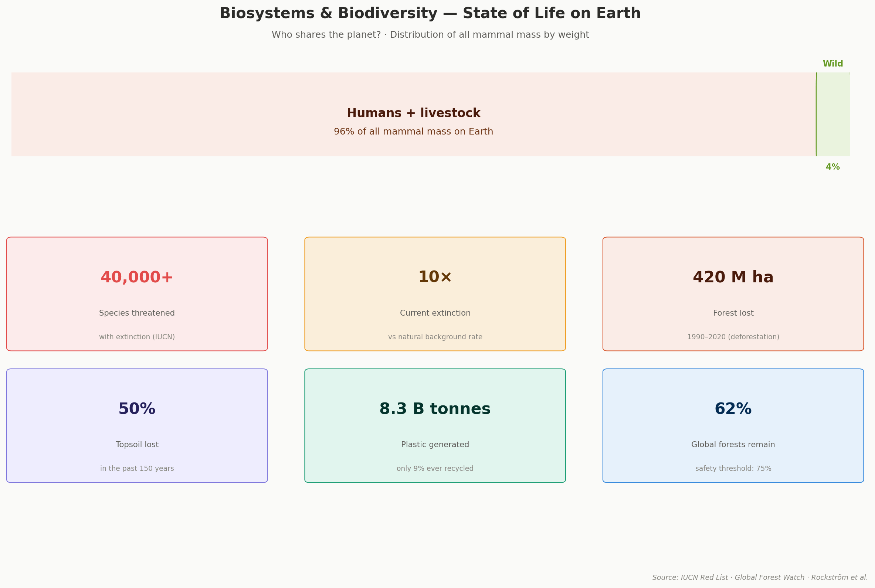Click the green Wild segment of the bar
The width and height of the screenshot is (875, 588).
pyautogui.click(x=833, y=114)
